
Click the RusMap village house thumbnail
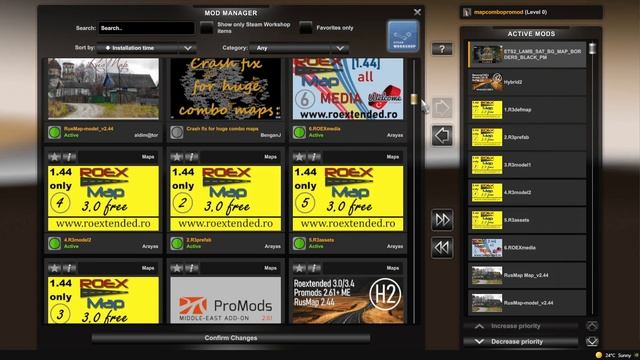(x=103, y=89)
